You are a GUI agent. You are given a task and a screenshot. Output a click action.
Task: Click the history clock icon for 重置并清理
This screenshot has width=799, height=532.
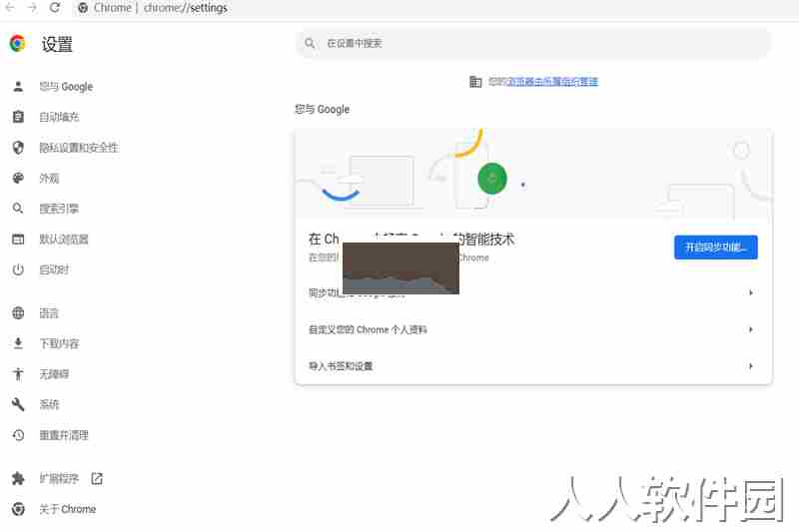click(18, 435)
